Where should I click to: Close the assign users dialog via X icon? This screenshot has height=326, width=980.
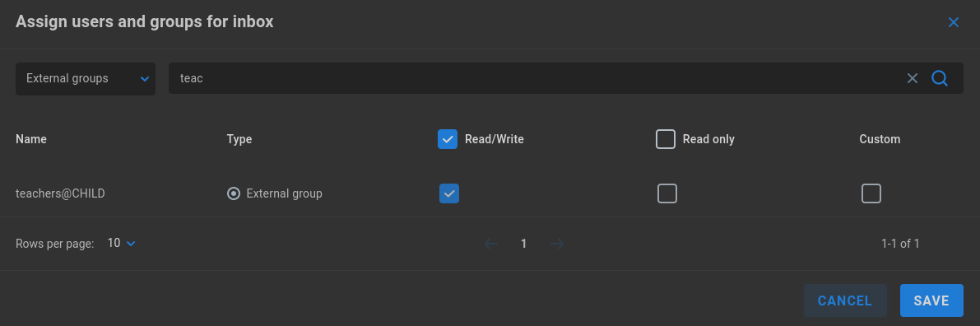(x=953, y=22)
